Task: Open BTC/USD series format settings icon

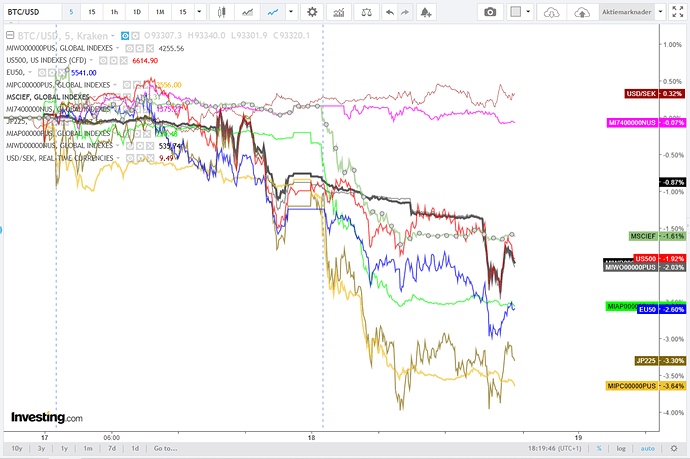Action: [136, 36]
